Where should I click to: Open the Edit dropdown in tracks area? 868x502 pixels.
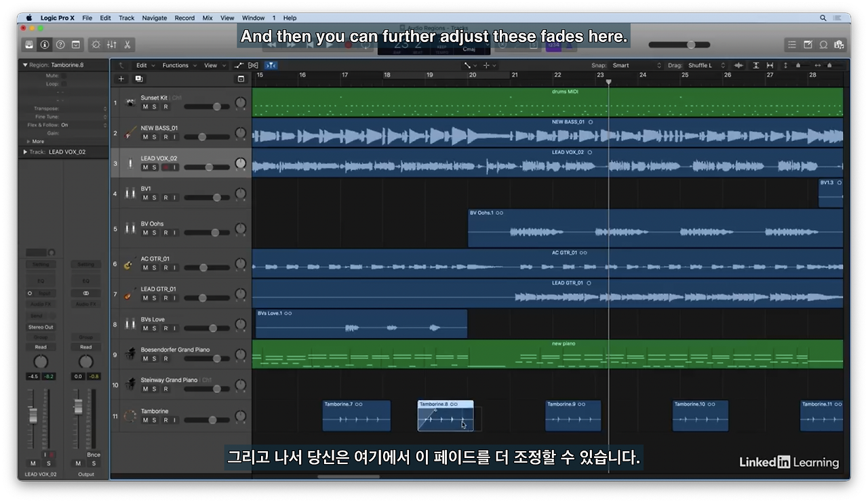coord(144,66)
